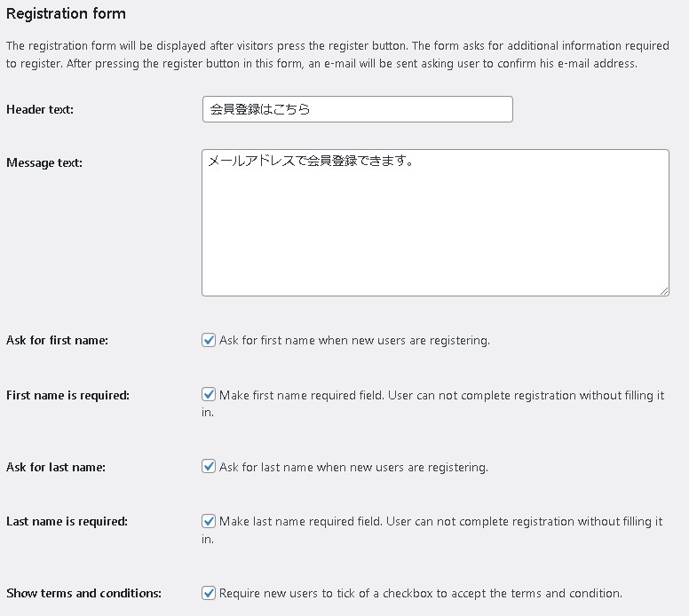Image resolution: width=689 pixels, height=616 pixels.
Task: Click inside the Message text textarea
Action: [x=435, y=222]
